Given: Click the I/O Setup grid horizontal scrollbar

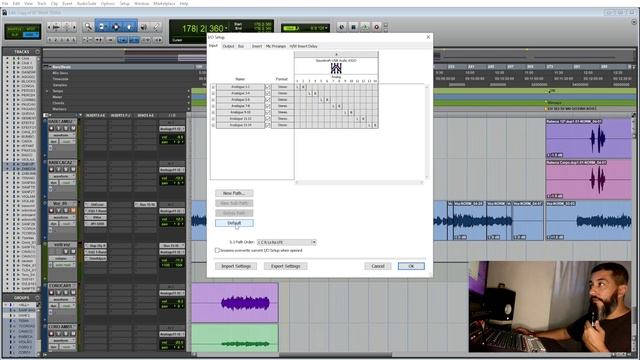Looking at the screenshot, I should point(359,182).
